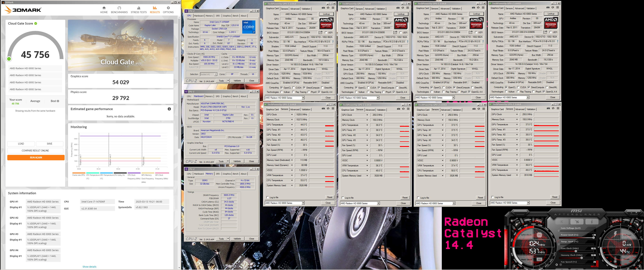Click MEM chip icon on Afterburner clock gauge
The height and width of the screenshot is (270, 644).
540,259
